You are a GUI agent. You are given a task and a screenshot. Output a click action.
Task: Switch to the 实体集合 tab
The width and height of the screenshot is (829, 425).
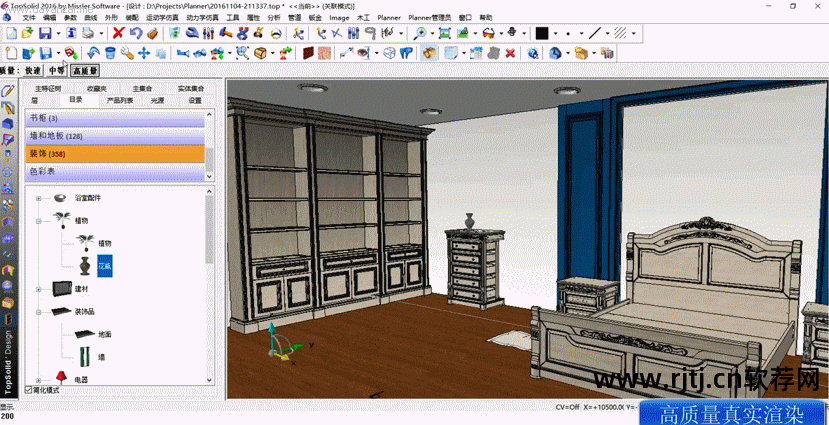(x=191, y=88)
